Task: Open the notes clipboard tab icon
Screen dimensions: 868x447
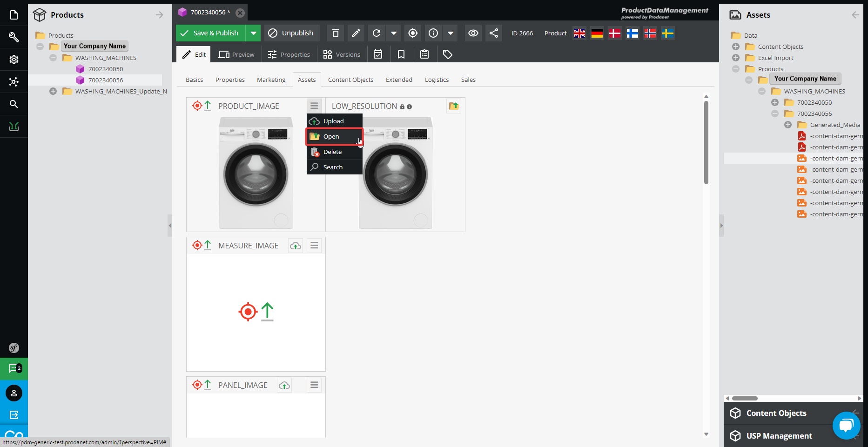Action: (424, 54)
